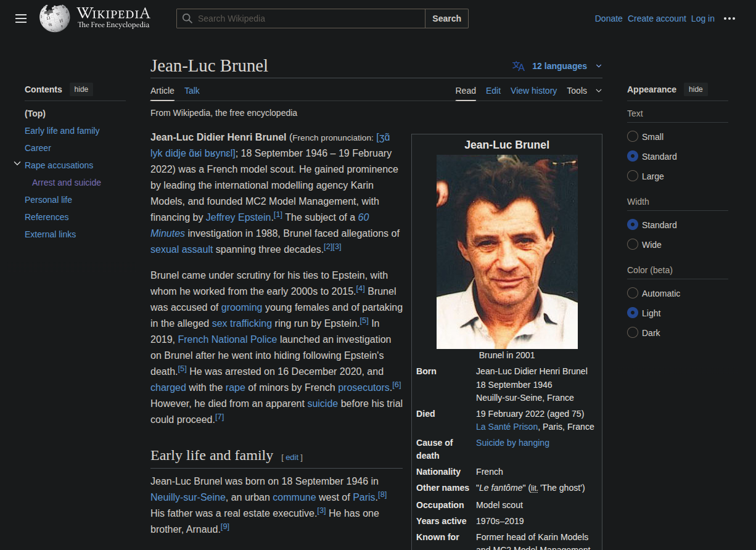
Task: Click Create account link
Action: point(657,18)
